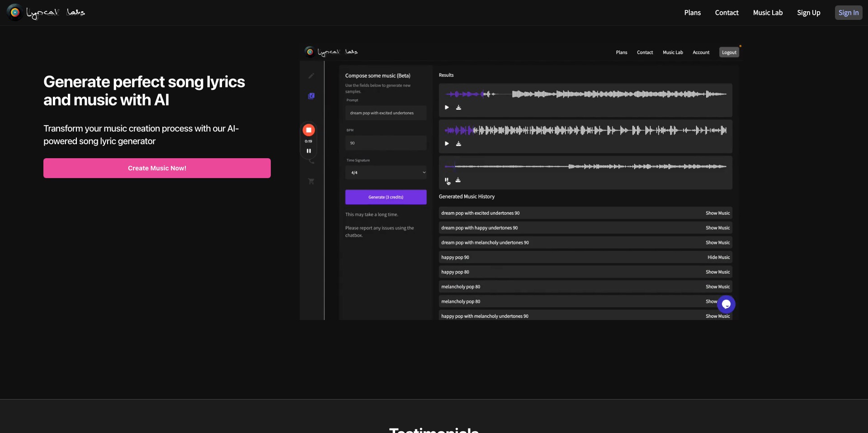This screenshot has width=868, height=433.
Task: Open Account in the demo preview navigation
Action: [701, 52]
